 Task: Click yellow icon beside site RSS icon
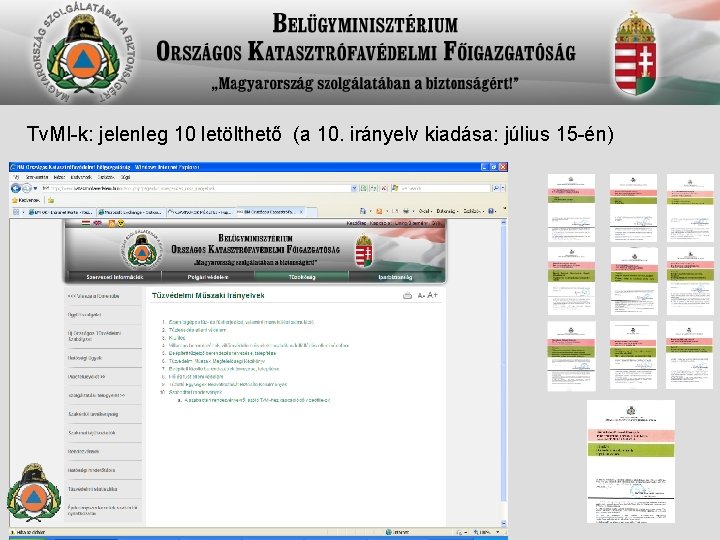pos(121,223)
